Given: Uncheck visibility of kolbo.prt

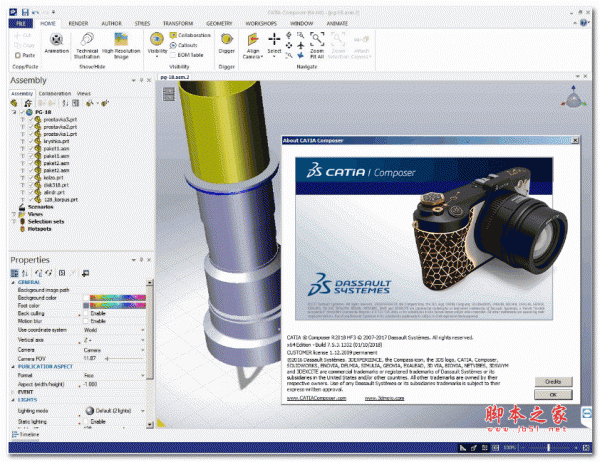Looking at the screenshot, I should point(31,178).
